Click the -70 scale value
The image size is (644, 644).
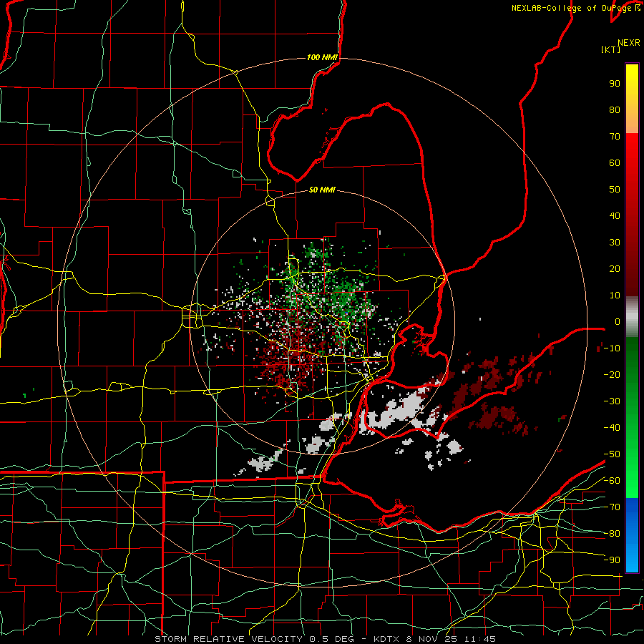pos(612,507)
